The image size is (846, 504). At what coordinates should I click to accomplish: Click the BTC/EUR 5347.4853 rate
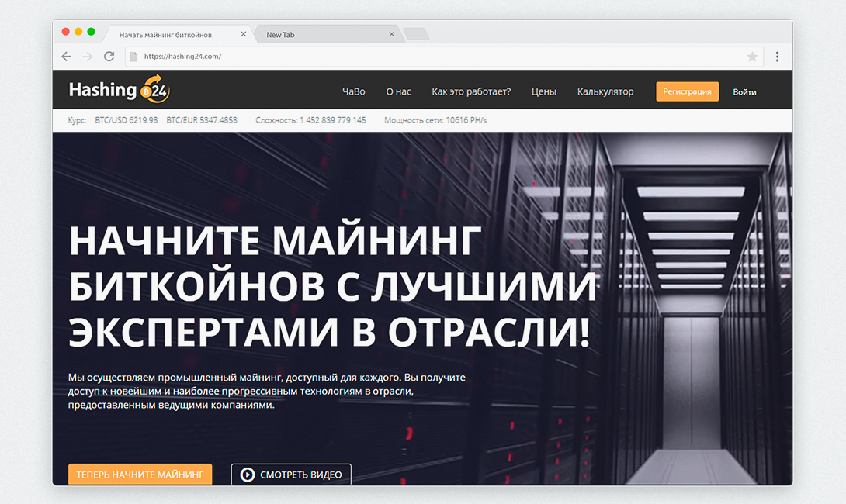202,120
